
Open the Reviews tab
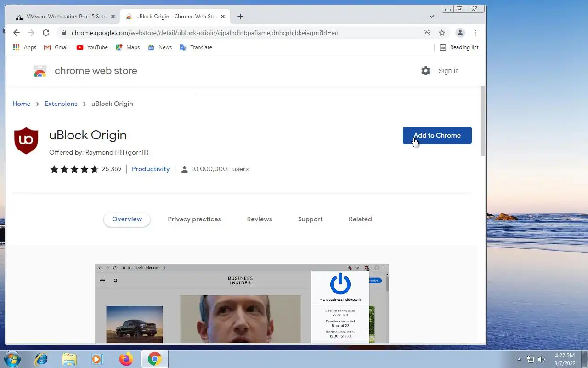coord(260,219)
